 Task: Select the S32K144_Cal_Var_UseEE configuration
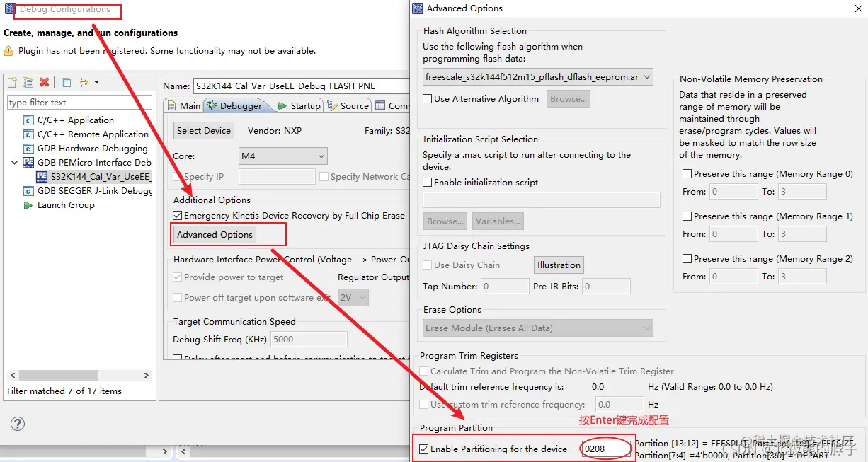point(101,177)
